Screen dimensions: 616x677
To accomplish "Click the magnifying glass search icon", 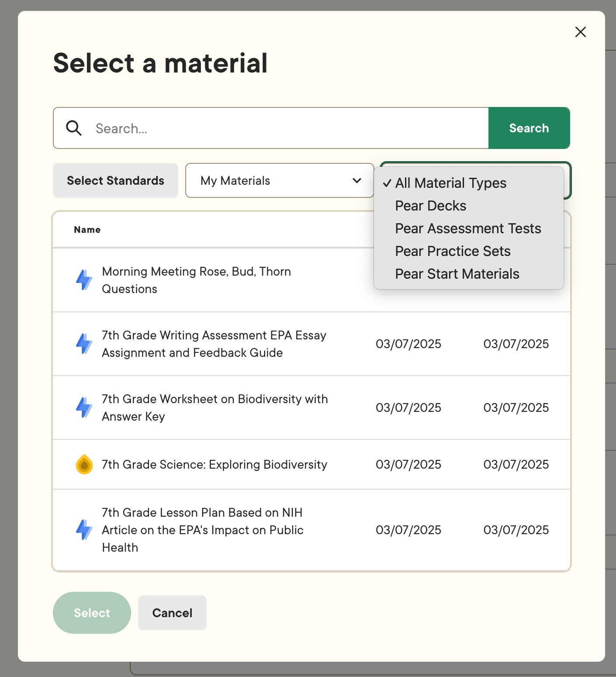I will pyautogui.click(x=74, y=128).
